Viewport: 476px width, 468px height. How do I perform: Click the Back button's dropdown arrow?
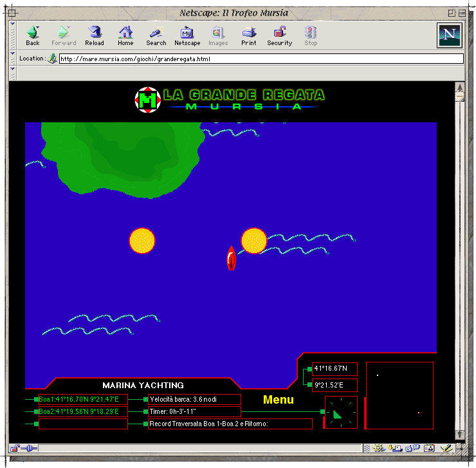click(x=38, y=27)
